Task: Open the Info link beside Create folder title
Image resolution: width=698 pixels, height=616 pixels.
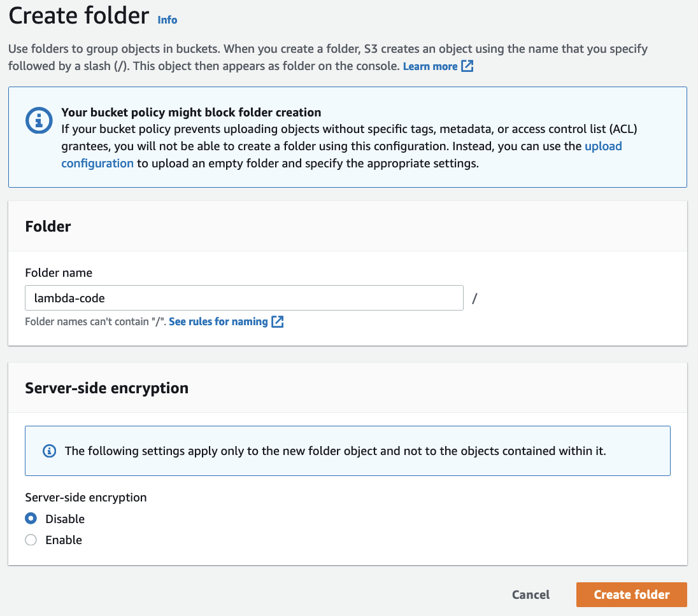Action: (167, 20)
